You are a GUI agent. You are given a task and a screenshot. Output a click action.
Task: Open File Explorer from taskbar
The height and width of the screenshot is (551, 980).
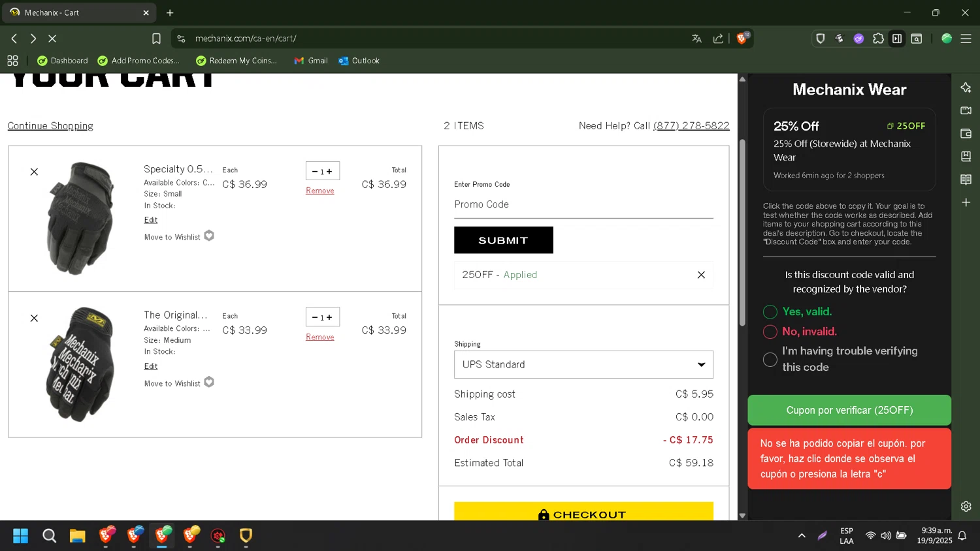78,536
